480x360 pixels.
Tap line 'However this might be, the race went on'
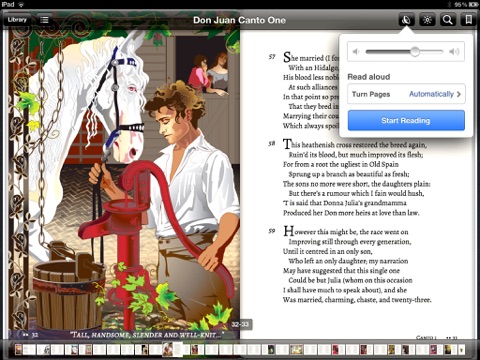pyautogui.click(x=346, y=232)
